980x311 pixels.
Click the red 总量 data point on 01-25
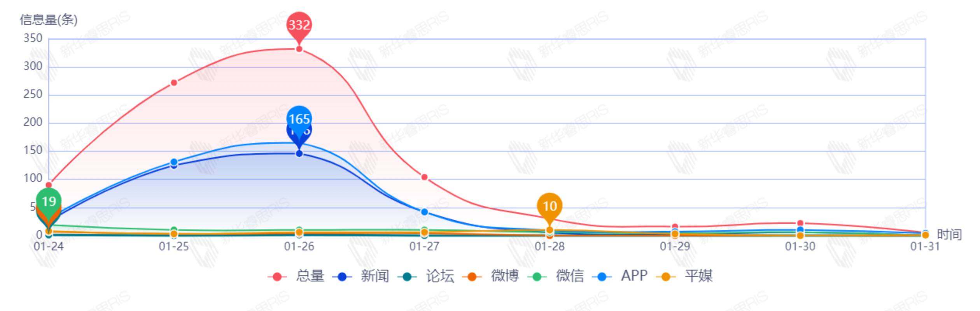tap(174, 83)
